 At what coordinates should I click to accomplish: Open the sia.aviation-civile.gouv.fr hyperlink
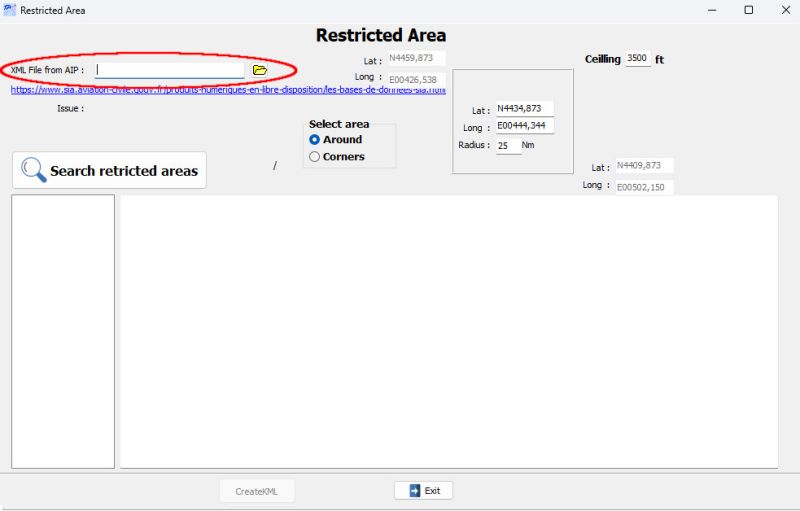(228, 90)
